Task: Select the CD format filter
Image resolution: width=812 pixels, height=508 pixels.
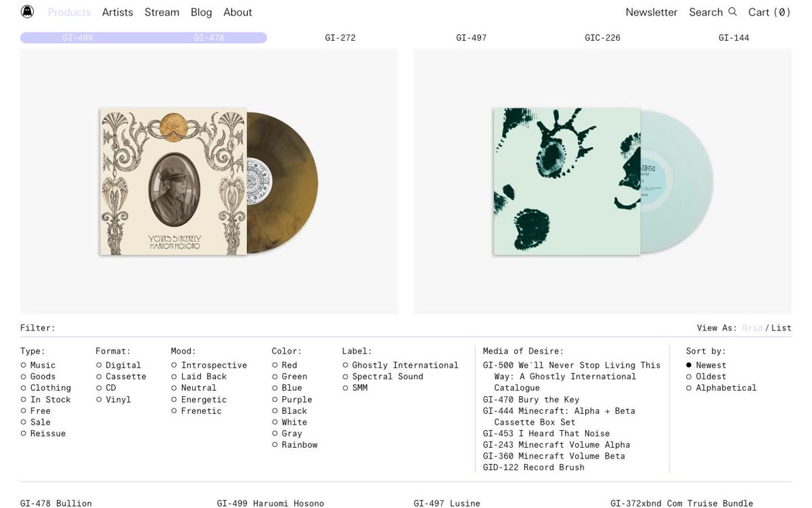Action: (106, 388)
